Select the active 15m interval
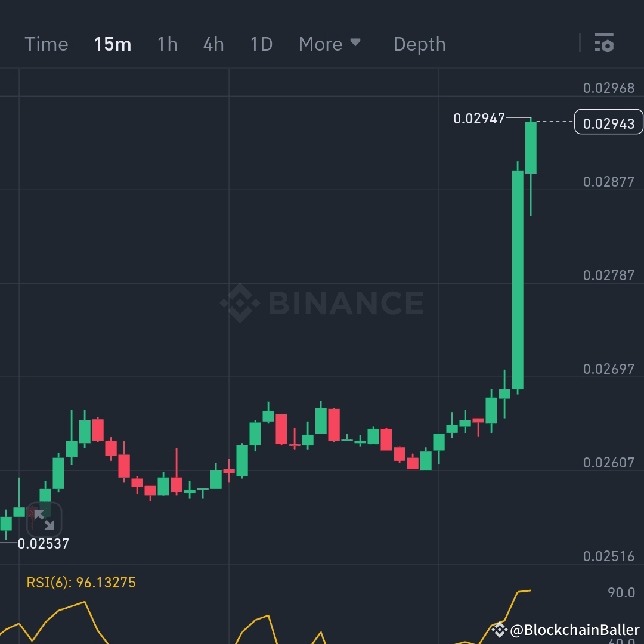Viewport: 644px width, 644px height. click(111, 44)
